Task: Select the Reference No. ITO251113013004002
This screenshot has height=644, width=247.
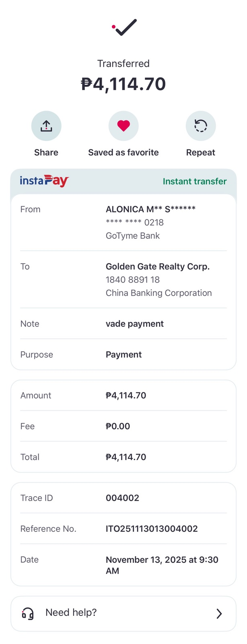Action: click(152, 528)
